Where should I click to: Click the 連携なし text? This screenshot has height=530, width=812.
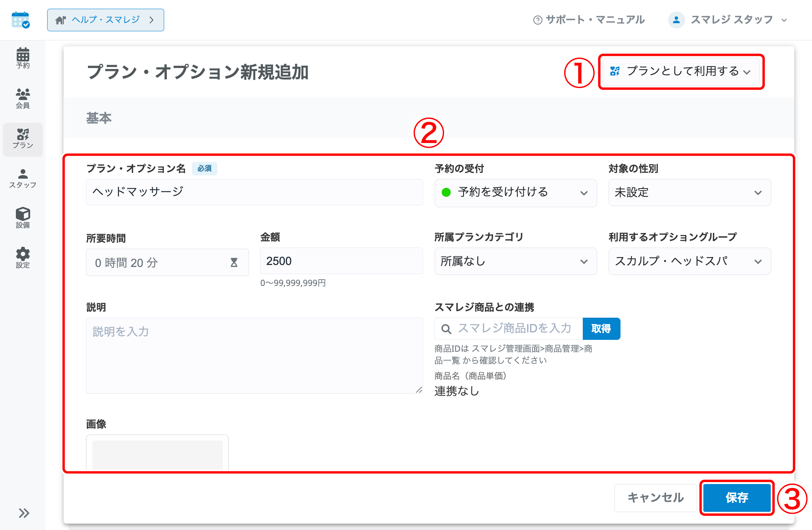click(x=457, y=391)
